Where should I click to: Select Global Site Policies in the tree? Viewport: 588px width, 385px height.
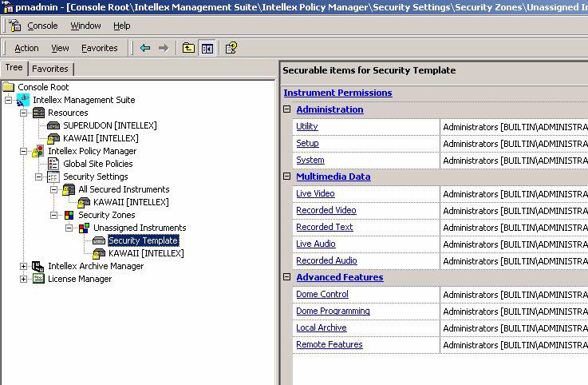pyautogui.click(x=98, y=164)
